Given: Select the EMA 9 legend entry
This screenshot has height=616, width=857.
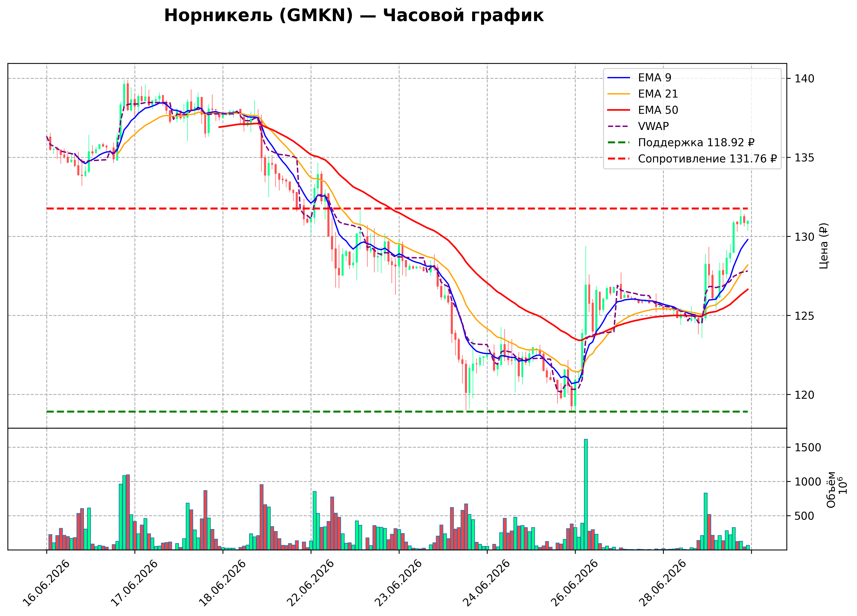Looking at the screenshot, I should coord(639,77).
